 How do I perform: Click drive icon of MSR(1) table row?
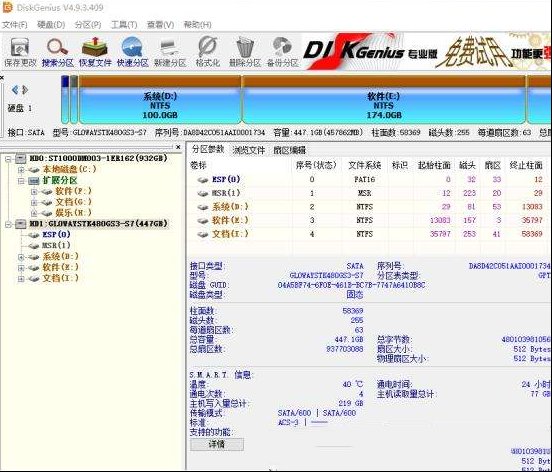click(x=203, y=193)
